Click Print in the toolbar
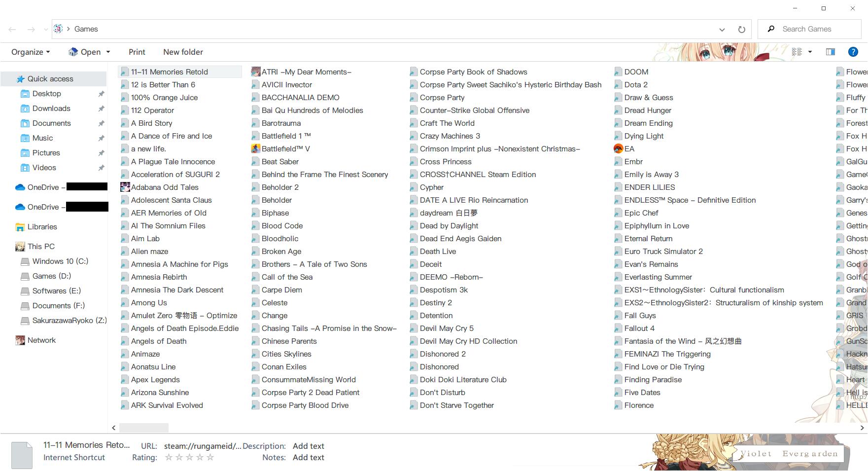 [x=137, y=52]
